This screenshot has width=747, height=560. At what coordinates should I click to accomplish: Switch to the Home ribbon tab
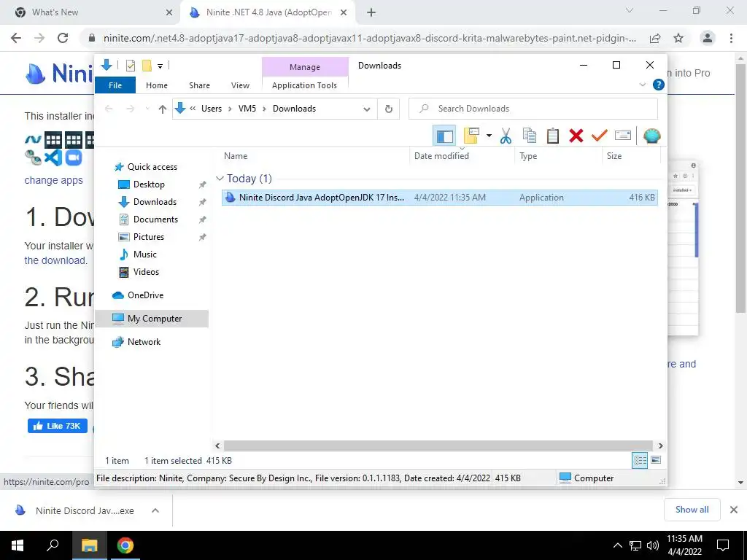coord(157,85)
